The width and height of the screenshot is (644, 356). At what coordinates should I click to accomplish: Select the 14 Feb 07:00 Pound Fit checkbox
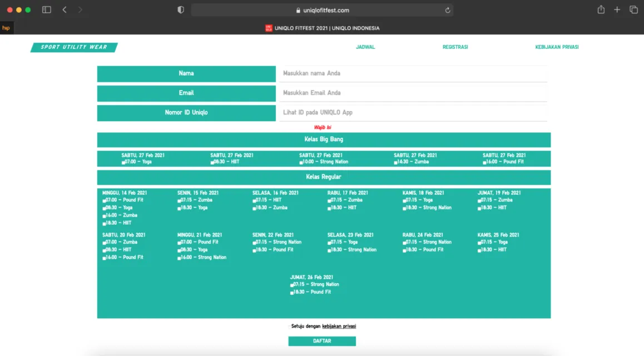tap(104, 201)
